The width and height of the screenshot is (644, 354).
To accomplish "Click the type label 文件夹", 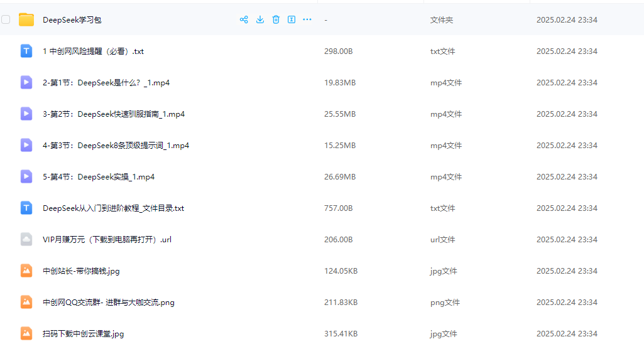I will click(x=442, y=19).
